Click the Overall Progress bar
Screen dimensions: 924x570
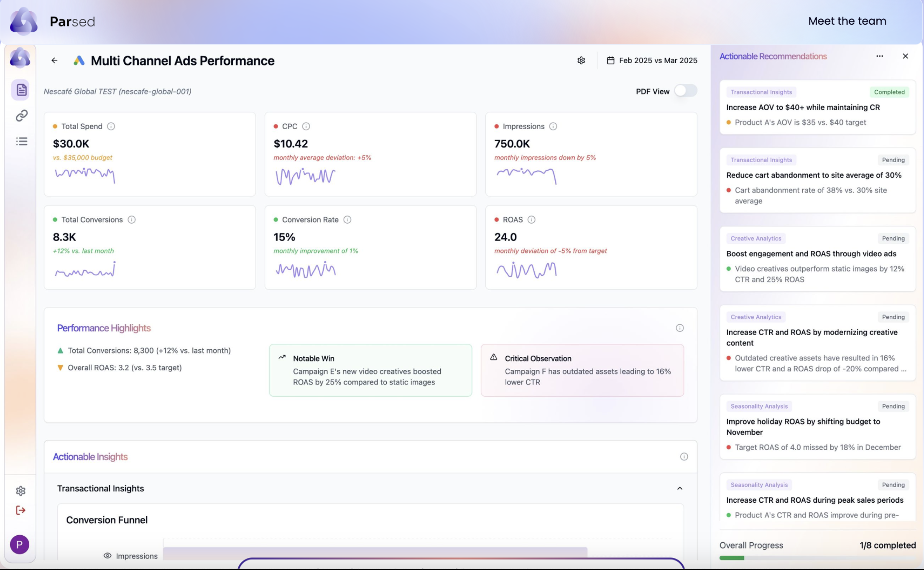point(817,558)
